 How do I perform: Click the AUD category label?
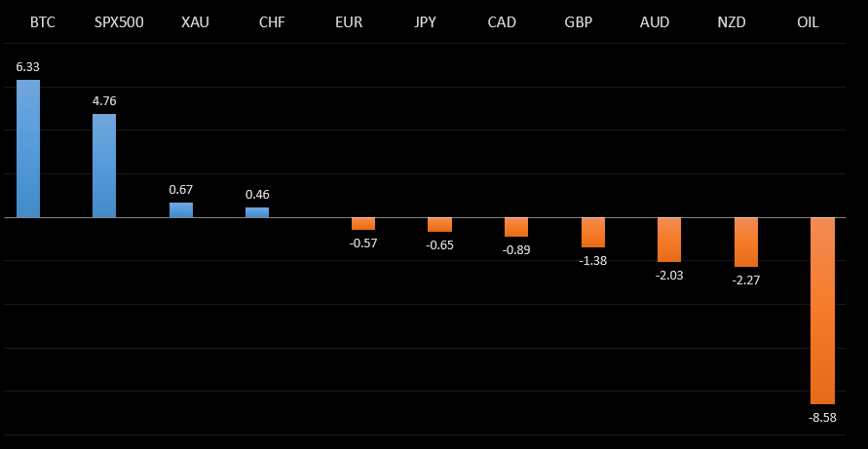(x=655, y=21)
